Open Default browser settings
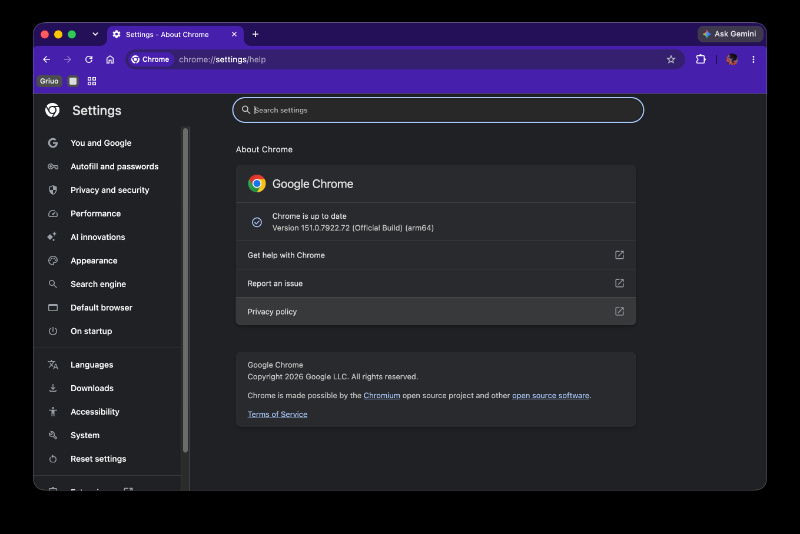The width and height of the screenshot is (800, 534). click(x=101, y=308)
